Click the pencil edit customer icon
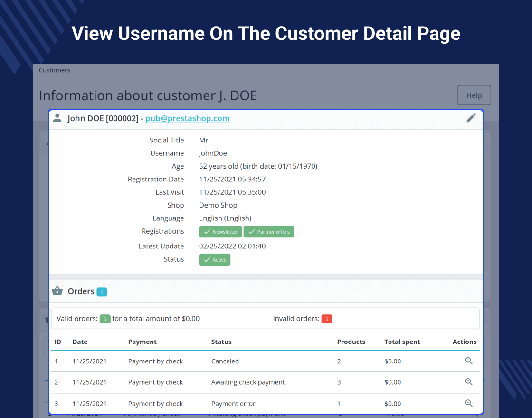 [x=471, y=118]
